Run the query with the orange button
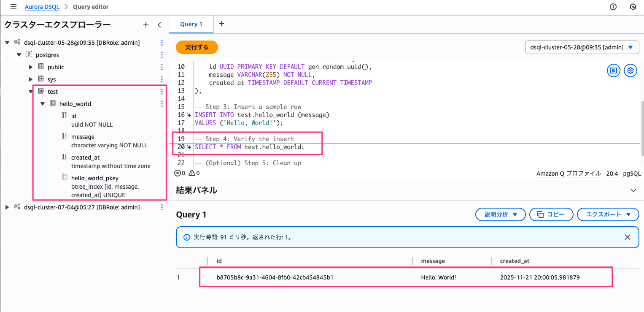This screenshot has width=644, height=312. click(x=197, y=47)
